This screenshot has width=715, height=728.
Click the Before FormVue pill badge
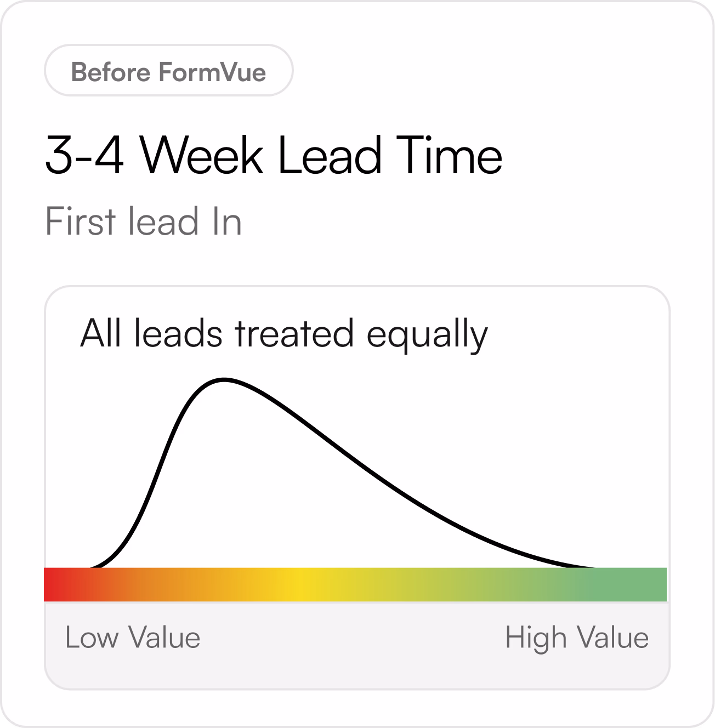(168, 71)
